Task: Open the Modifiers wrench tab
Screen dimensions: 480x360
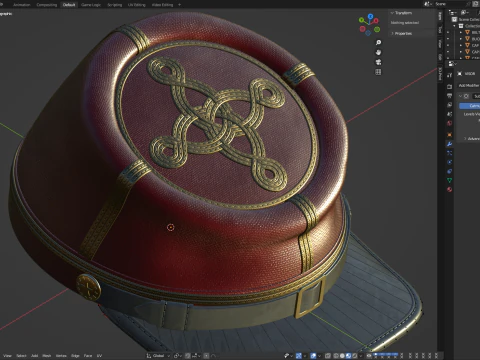Action: pyautogui.click(x=449, y=144)
